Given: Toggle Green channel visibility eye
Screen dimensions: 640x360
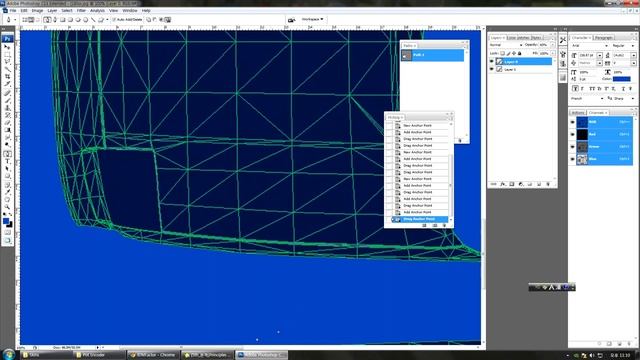Looking at the screenshot, I should [x=572, y=147].
